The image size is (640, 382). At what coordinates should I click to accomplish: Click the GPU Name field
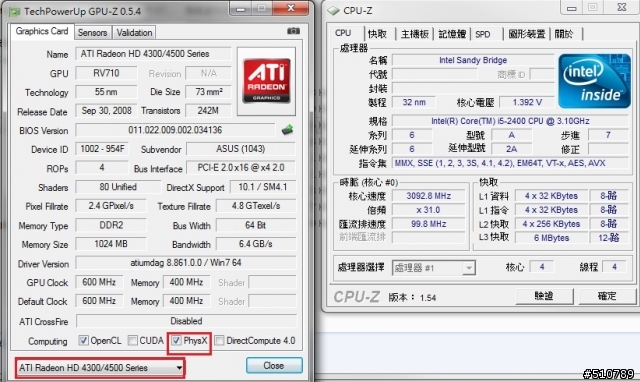click(153, 54)
